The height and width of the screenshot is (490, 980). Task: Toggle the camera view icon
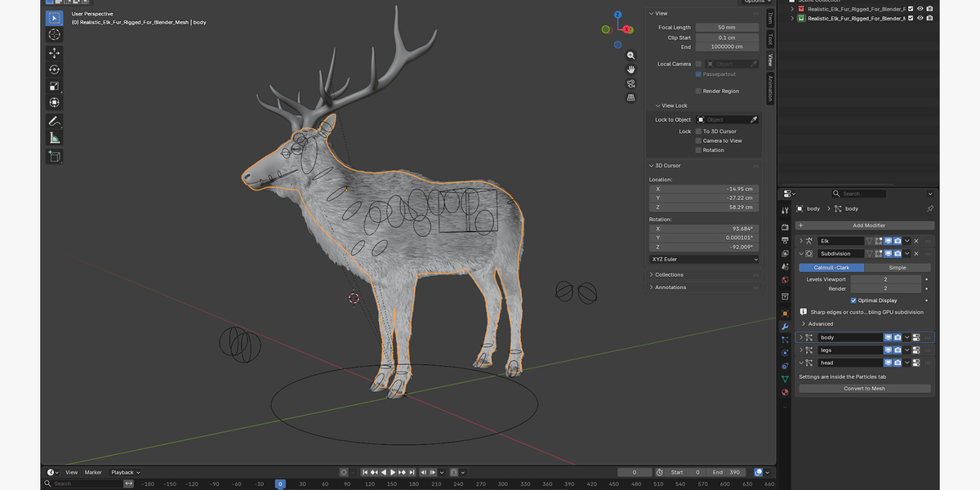(631, 84)
